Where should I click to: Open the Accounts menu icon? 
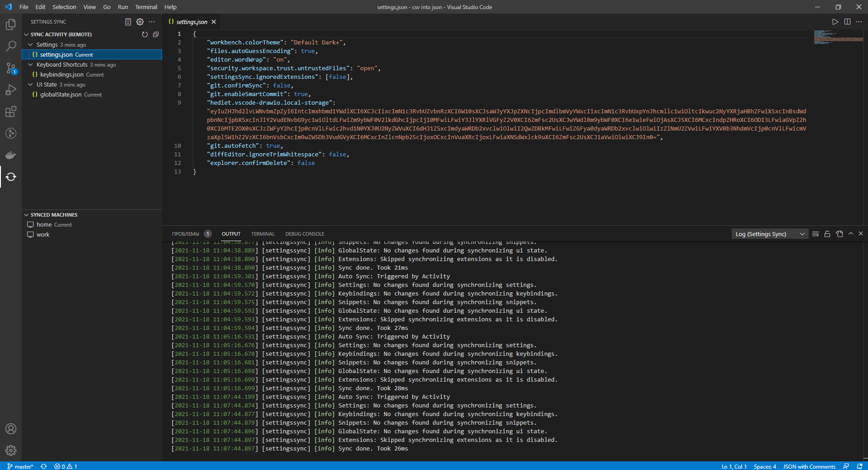11,429
